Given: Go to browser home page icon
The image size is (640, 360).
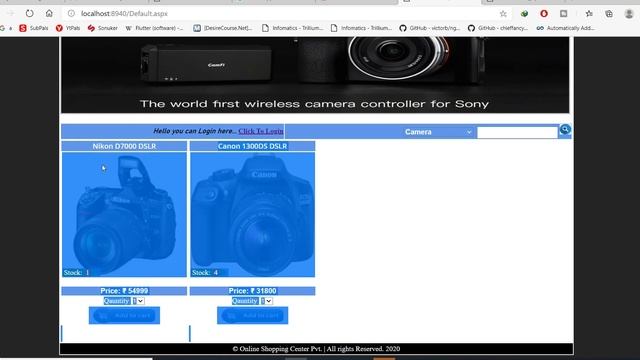Looking at the screenshot, I should point(49,13).
